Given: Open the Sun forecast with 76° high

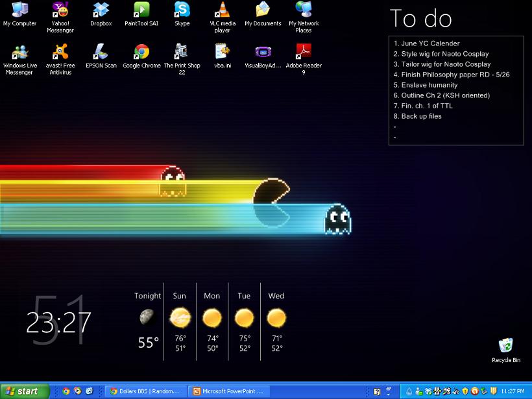Looking at the screenshot, I should 180,321.
